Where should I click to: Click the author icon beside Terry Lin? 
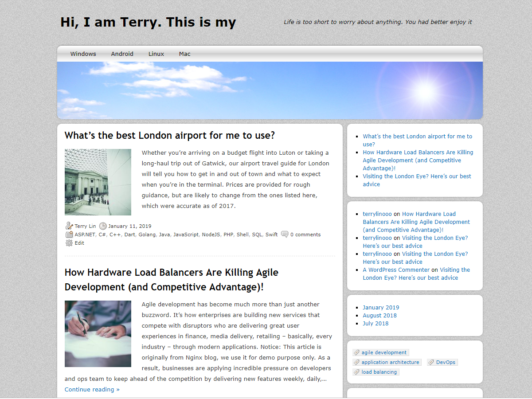pyautogui.click(x=69, y=226)
